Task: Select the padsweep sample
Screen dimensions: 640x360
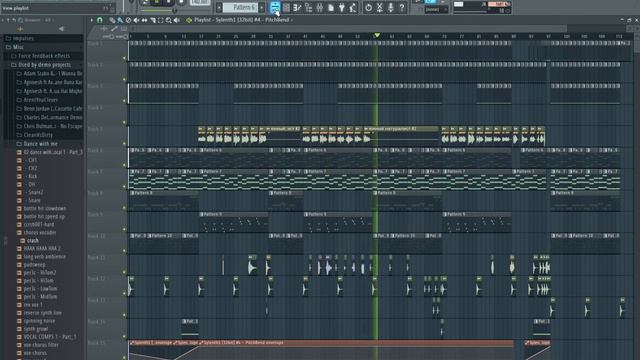Action: click(35, 264)
